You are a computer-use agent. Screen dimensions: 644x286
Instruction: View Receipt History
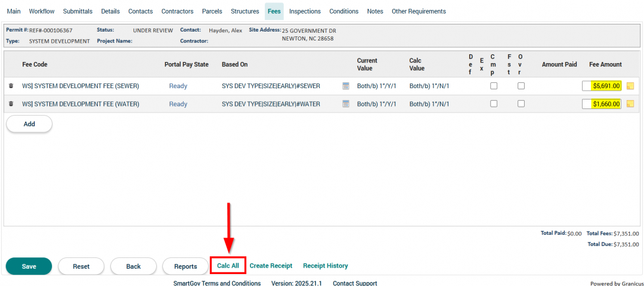(x=325, y=266)
